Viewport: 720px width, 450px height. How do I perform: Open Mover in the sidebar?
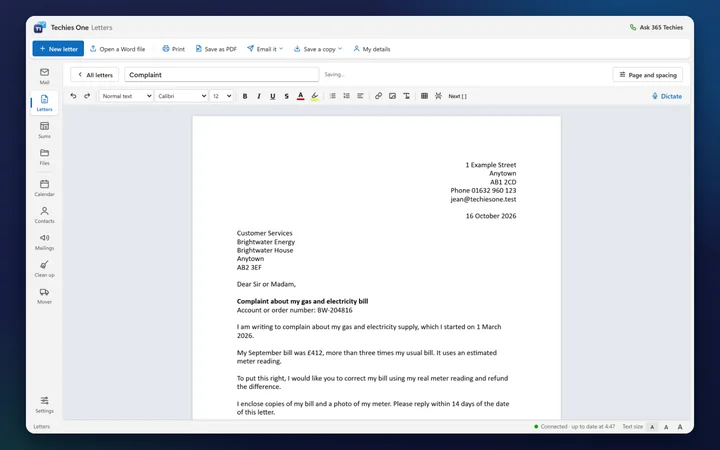tap(45, 296)
